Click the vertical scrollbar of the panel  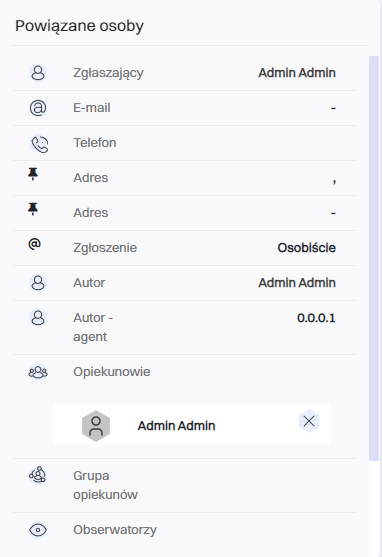(x=374, y=258)
